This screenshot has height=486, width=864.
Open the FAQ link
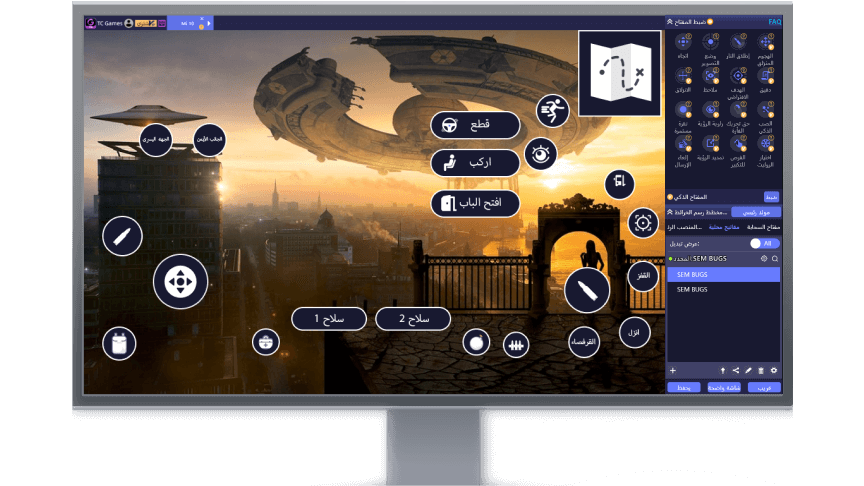click(x=774, y=22)
